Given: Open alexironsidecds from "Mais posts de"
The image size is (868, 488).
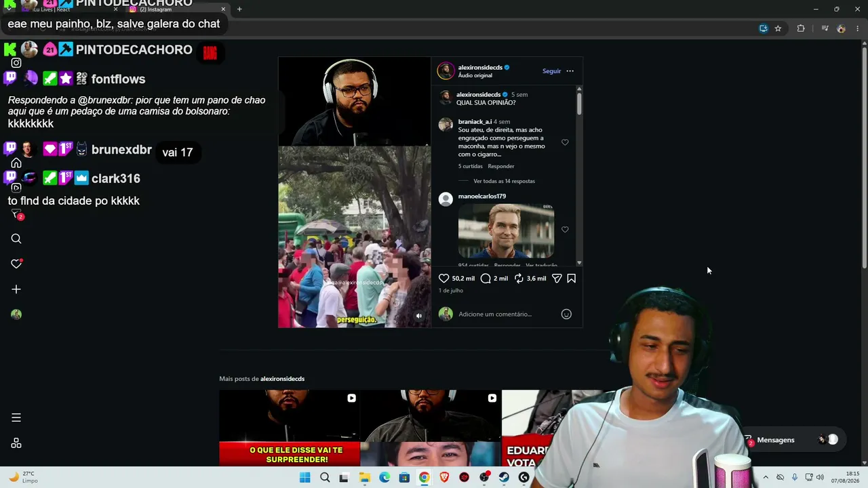Looking at the screenshot, I should point(282,379).
